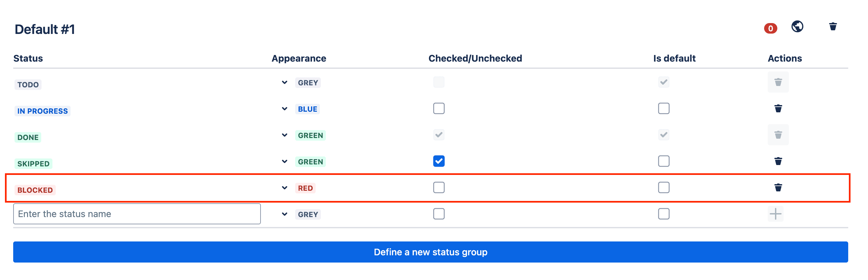The width and height of the screenshot is (868, 280).
Task: Check the new status row's checkbox
Action: 439,213
